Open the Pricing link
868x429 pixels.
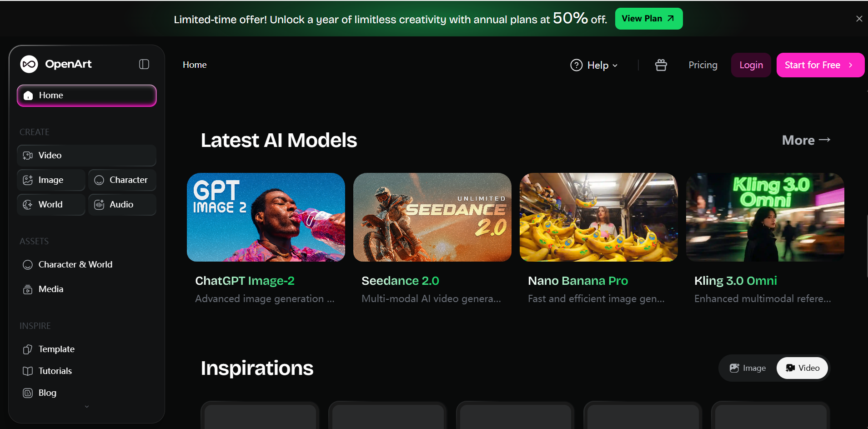tap(703, 65)
